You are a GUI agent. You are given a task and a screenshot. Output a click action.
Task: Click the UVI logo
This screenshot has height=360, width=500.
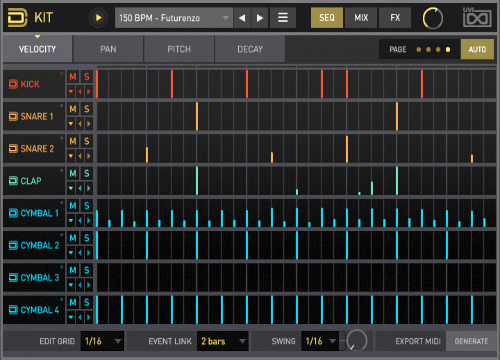477,17
